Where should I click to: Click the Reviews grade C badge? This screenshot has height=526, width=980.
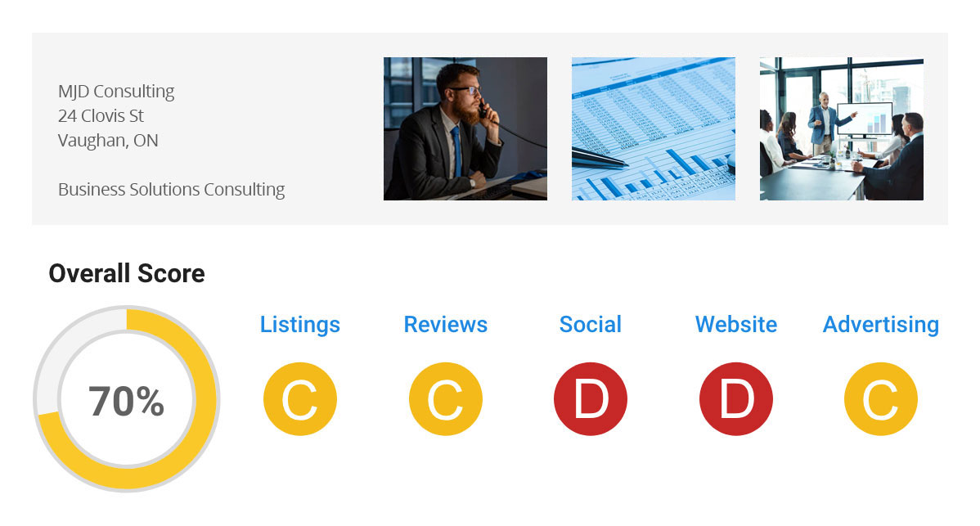click(445, 399)
